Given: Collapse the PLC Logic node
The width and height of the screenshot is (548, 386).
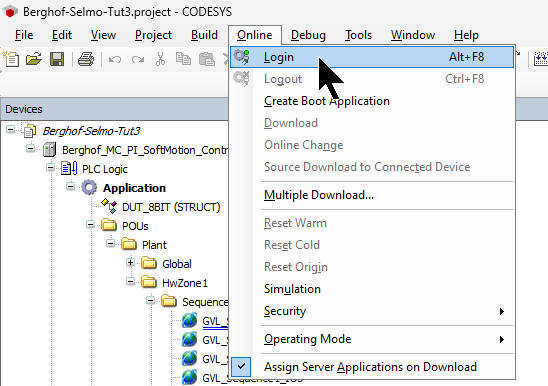Looking at the screenshot, I should coord(50,167).
